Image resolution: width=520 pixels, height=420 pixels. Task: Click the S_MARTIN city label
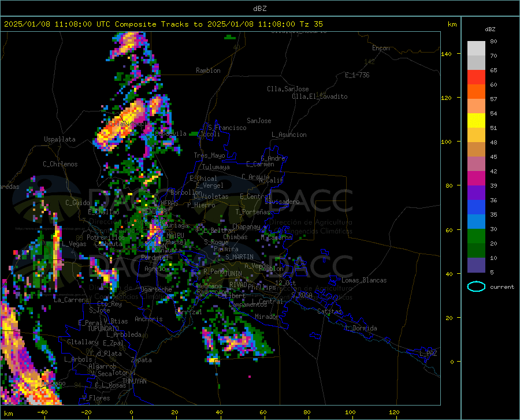(239, 257)
